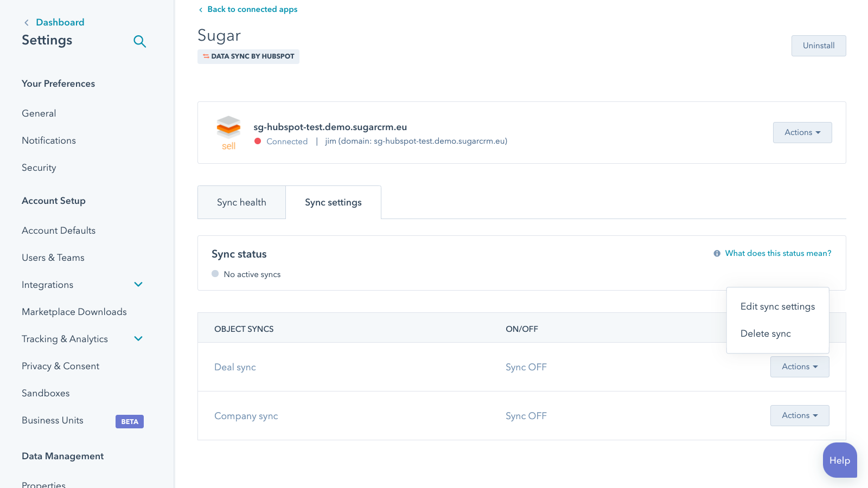Screen dimensions: 868x488
Task: Expand the Integrations section chevron
Action: click(138, 284)
